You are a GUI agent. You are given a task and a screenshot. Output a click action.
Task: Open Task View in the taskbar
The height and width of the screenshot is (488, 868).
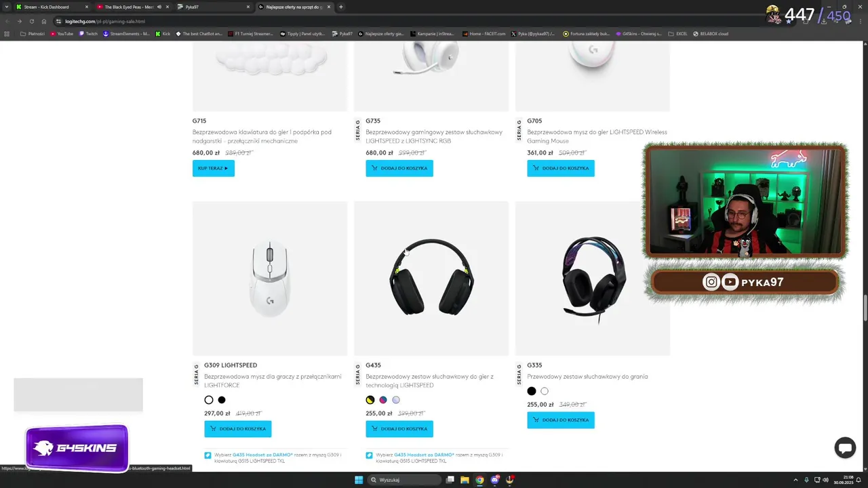point(450,480)
